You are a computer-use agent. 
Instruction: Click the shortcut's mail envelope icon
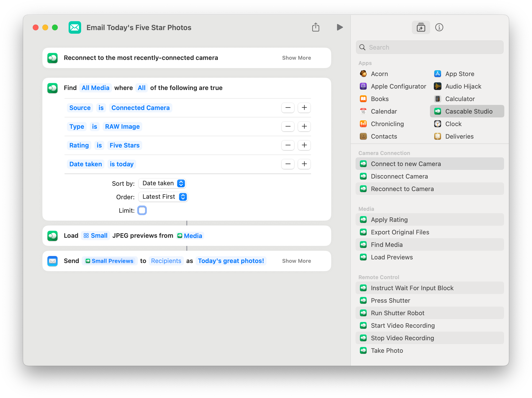tap(75, 27)
